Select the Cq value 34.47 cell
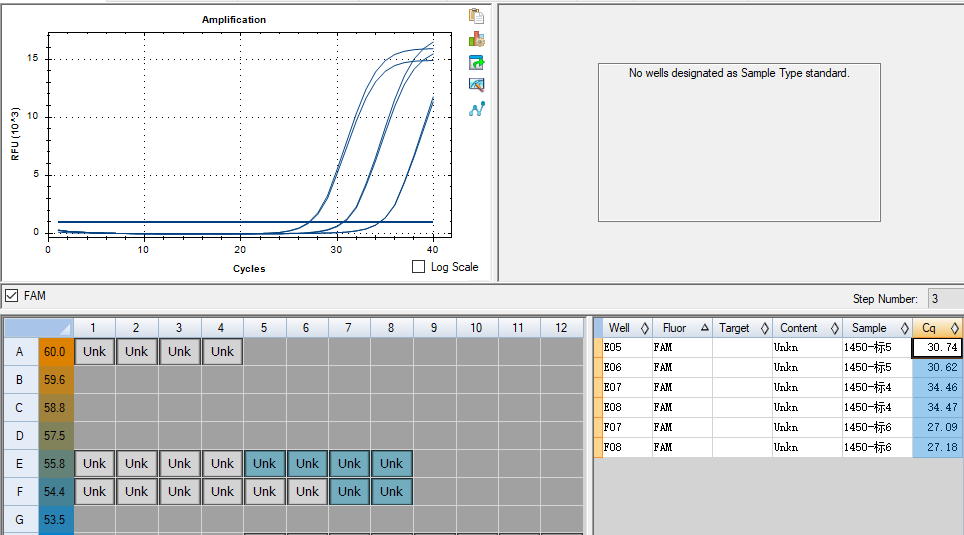964x535 pixels. pyautogui.click(x=937, y=407)
